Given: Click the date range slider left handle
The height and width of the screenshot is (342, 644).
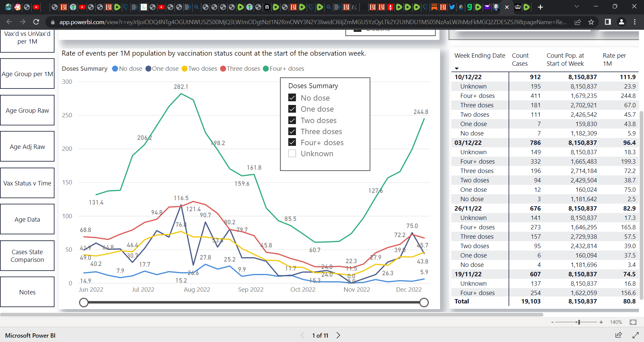Looking at the screenshot, I should click(x=84, y=303).
